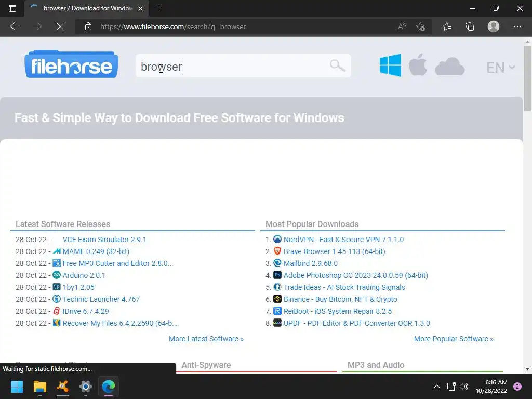This screenshot has width=532, height=399.
Task: Select the Windows platform icon
Action: 390,65
